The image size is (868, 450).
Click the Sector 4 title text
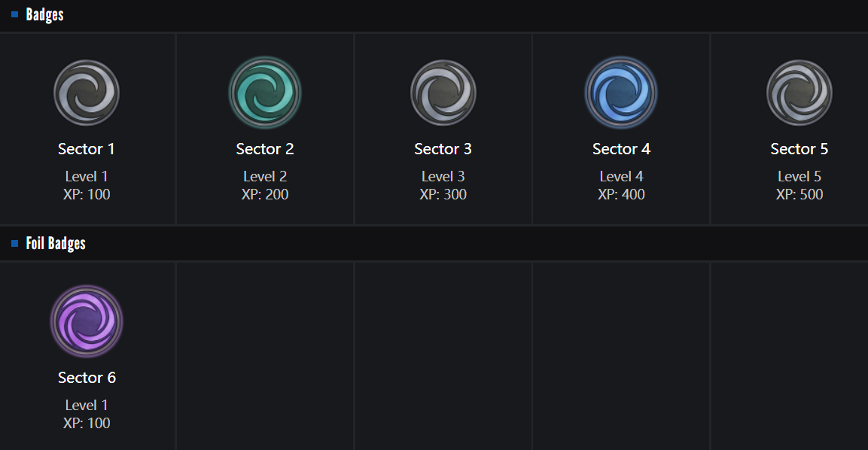[x=621, y=149]
